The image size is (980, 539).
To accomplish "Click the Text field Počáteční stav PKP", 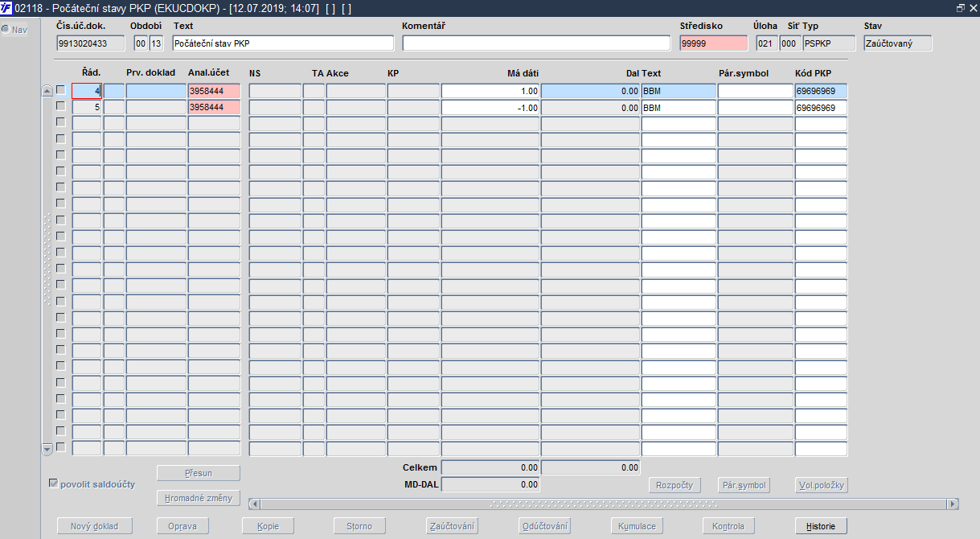I will pos(283,43).
